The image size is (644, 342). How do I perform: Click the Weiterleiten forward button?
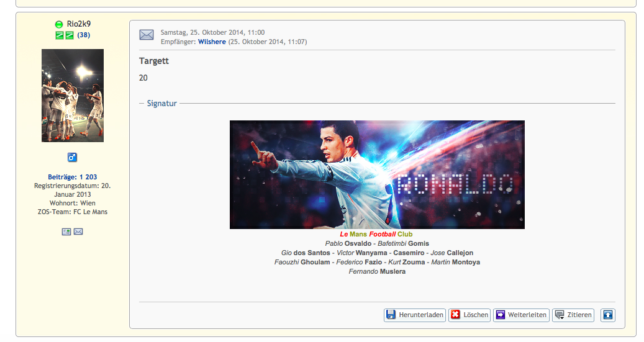pyautogui.click(x=521, y=315)
